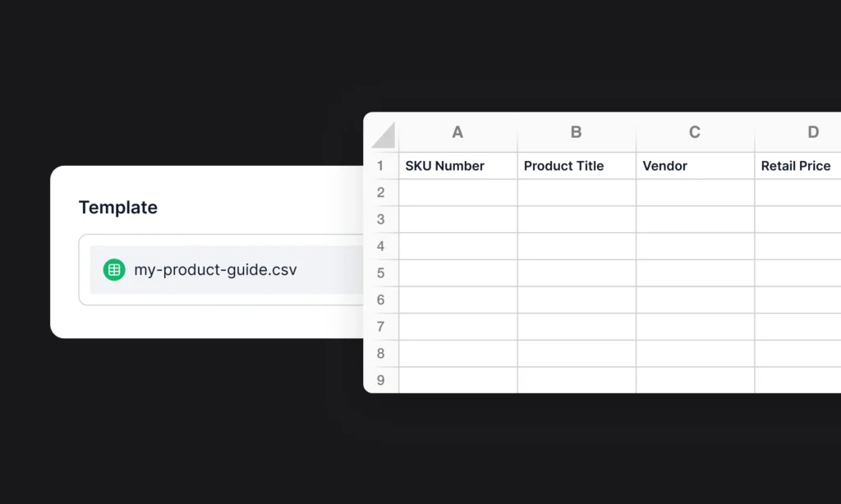Viewport: 841px width, 504px height.
Task: Select column B header
Action: (x=576, y=132)
